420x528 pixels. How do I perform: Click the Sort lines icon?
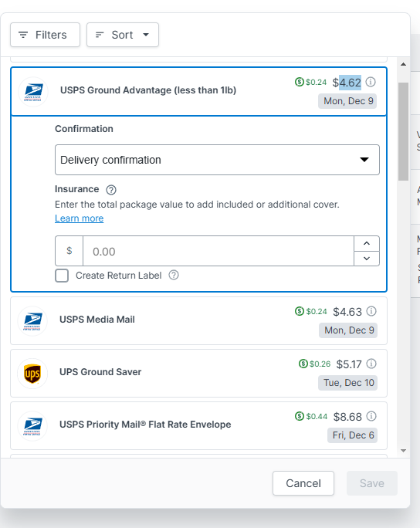[100, 35]
